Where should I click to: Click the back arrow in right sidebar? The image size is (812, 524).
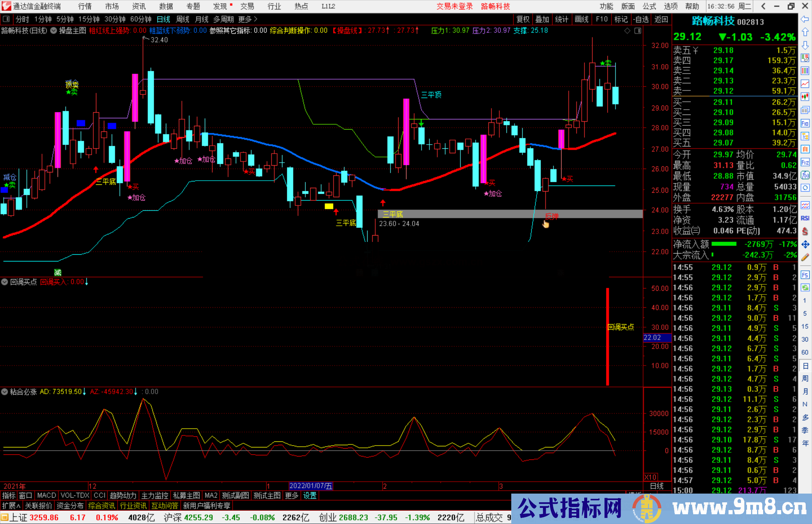point(805,19)
